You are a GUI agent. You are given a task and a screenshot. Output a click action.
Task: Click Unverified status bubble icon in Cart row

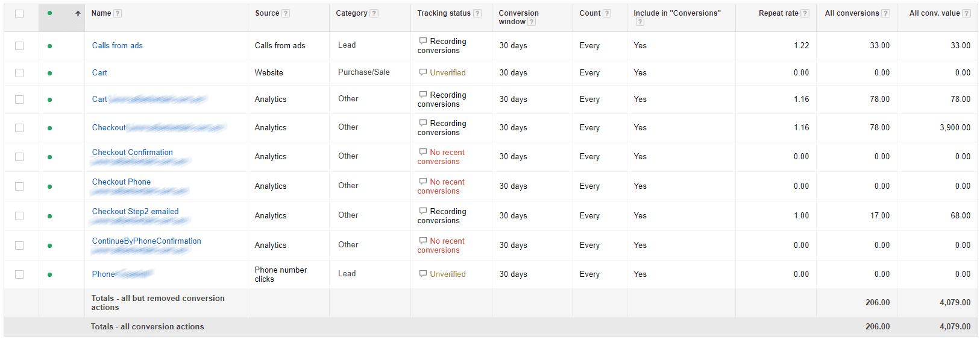click(x=423, y=72)
